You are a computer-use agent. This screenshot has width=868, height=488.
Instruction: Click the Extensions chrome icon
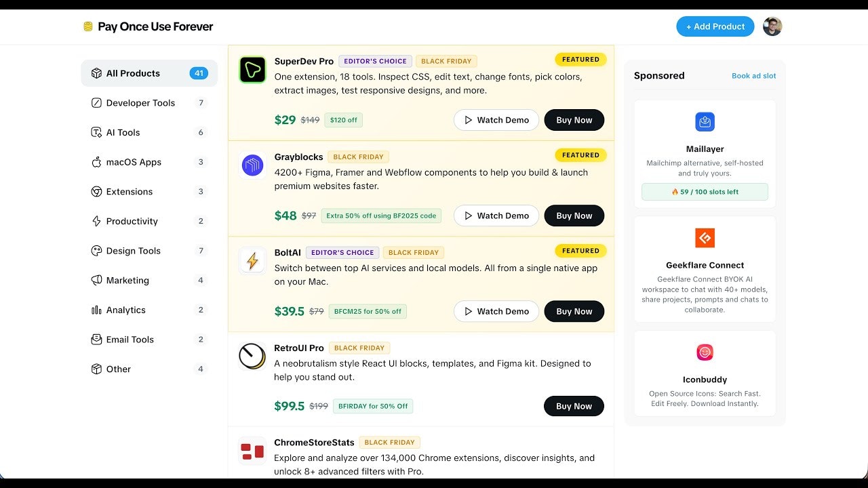point(96,192)
